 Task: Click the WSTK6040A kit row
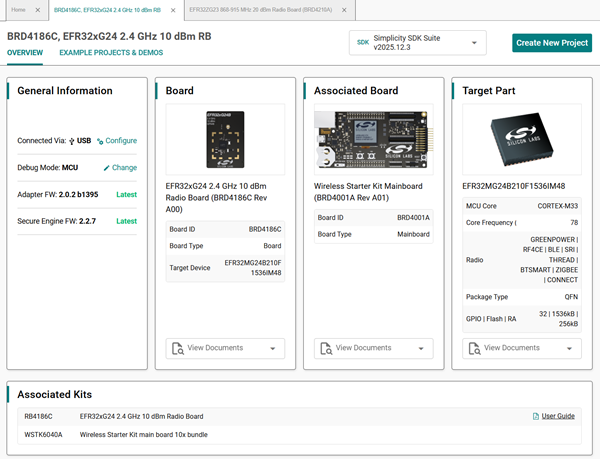point(299,435)
